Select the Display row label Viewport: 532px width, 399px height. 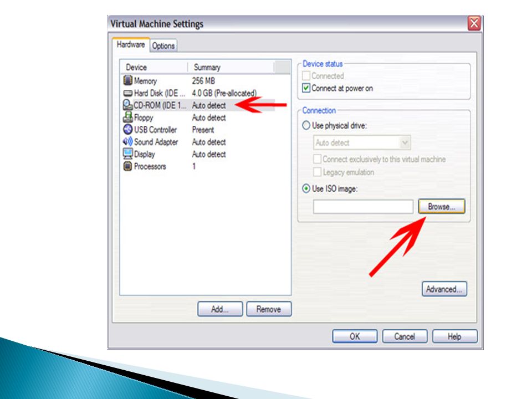pos(145,155)
